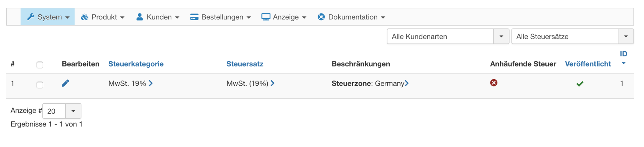Image resolution: width=644 pixels, height=147 pixels.
Task: Click the chevron next to MwSt. (19%)
Action: point(272,83)
